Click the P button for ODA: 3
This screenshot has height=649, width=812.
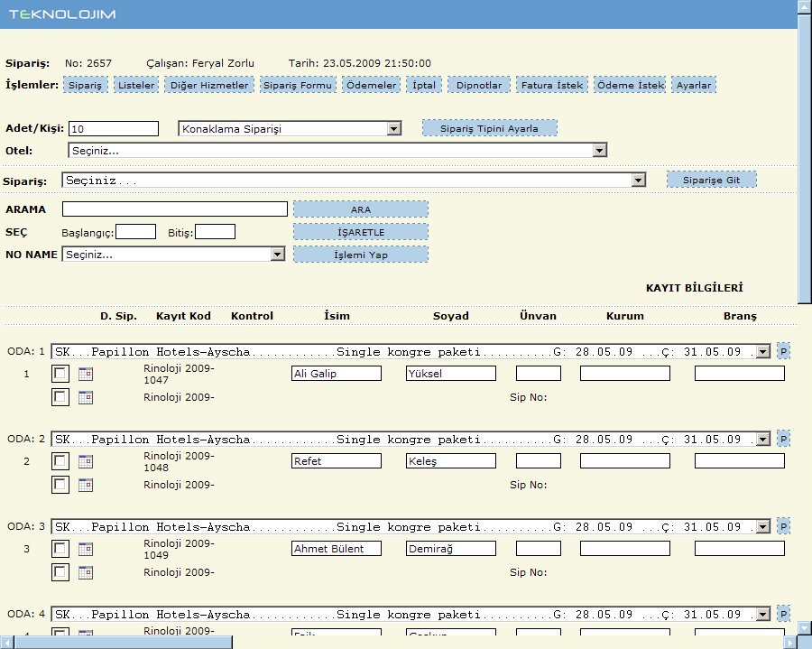tap(783, 527)
